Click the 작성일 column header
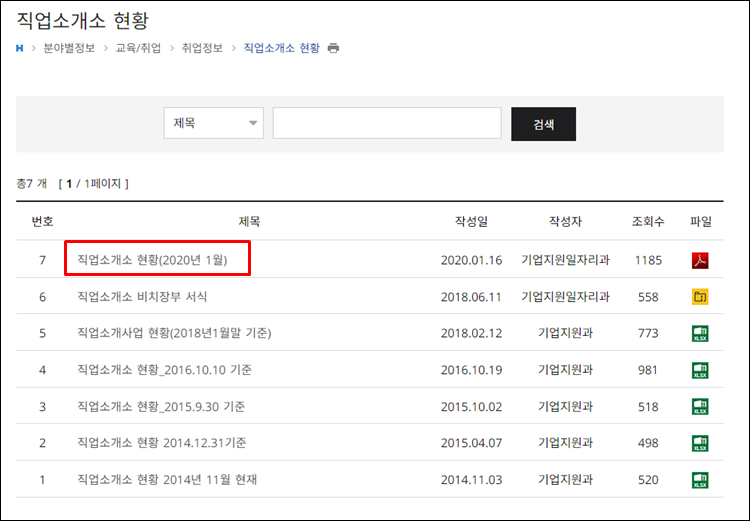 coord(471,222)
